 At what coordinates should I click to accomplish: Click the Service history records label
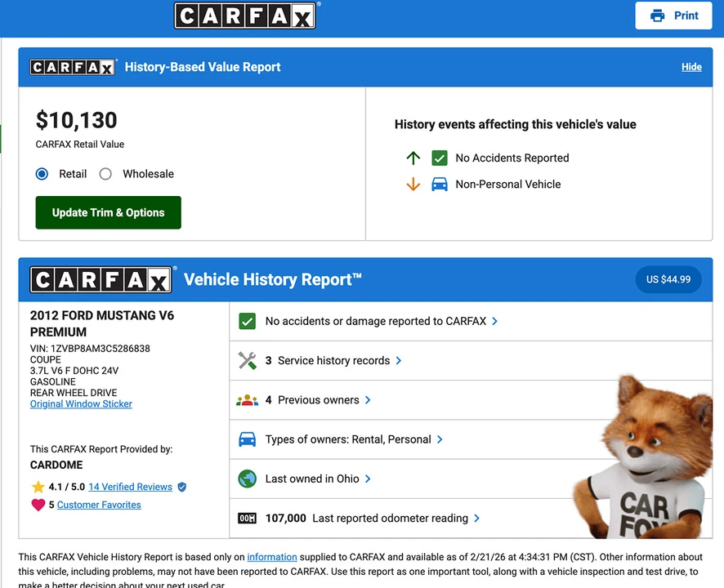click(x=334, y=360)
